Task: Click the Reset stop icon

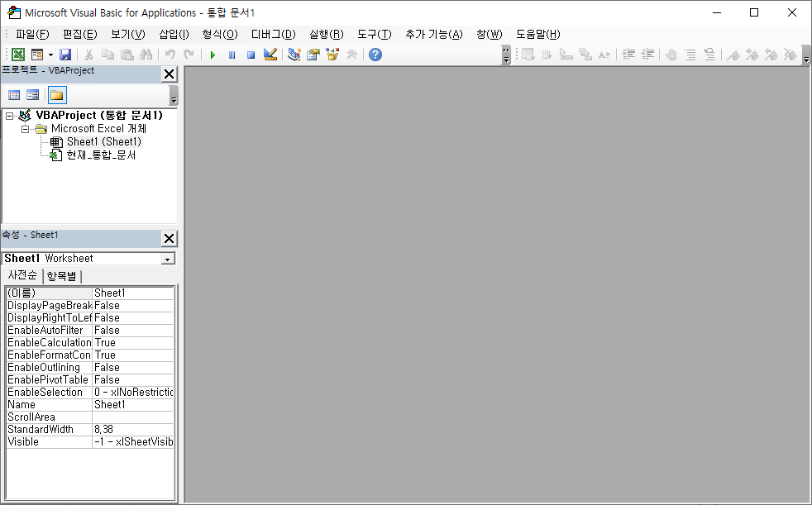Action: point(251,55)
